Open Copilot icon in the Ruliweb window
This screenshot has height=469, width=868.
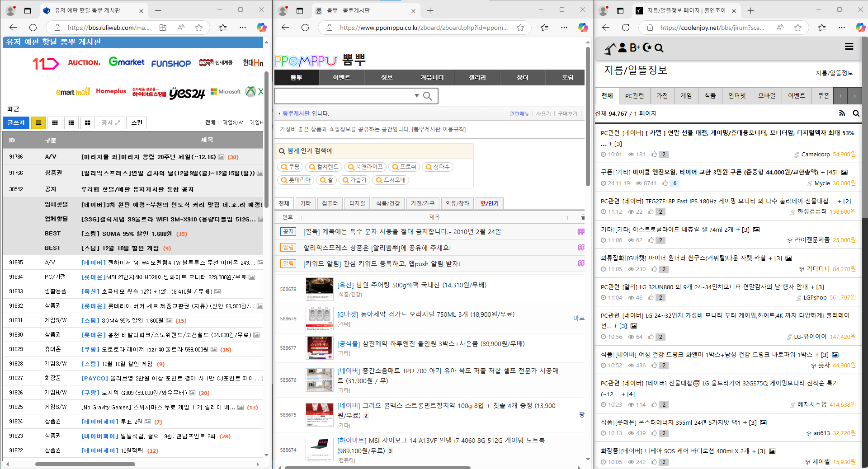pyautogui.click(x=261, y=28)
